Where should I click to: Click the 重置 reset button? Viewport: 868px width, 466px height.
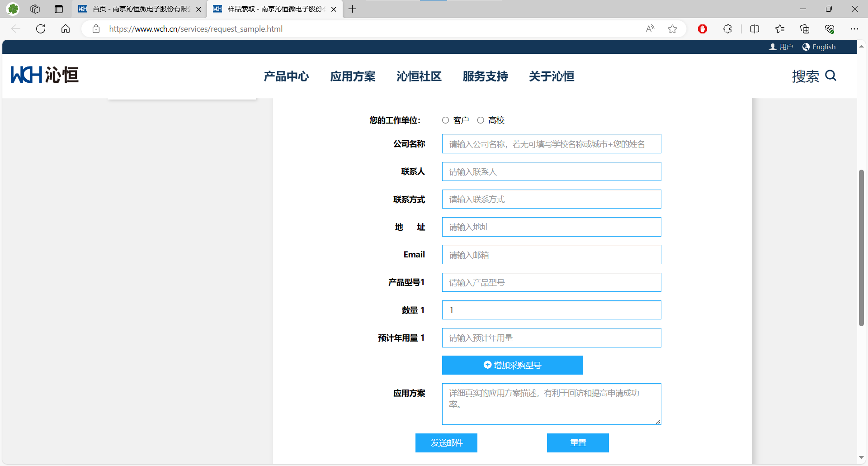point(578,443)
